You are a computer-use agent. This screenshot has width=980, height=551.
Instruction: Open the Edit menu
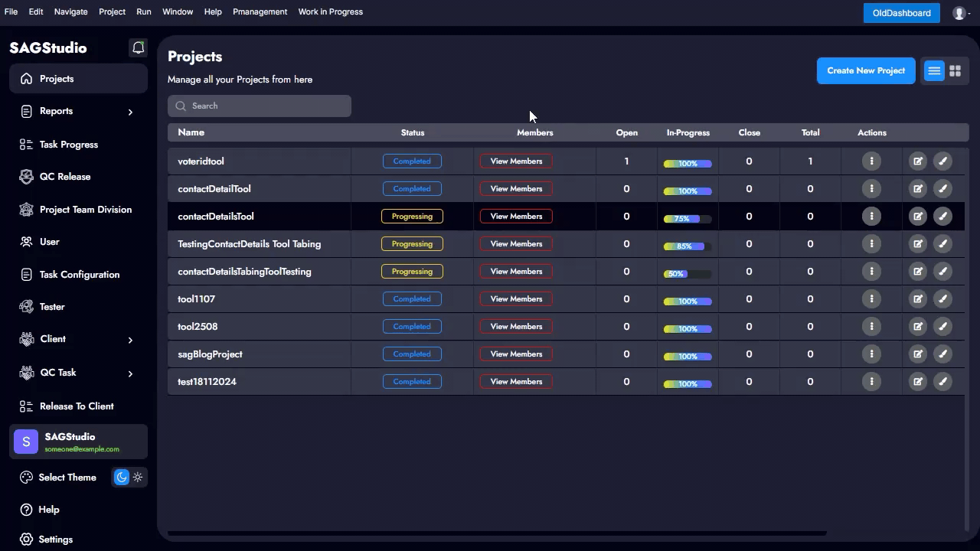[36, 12]
